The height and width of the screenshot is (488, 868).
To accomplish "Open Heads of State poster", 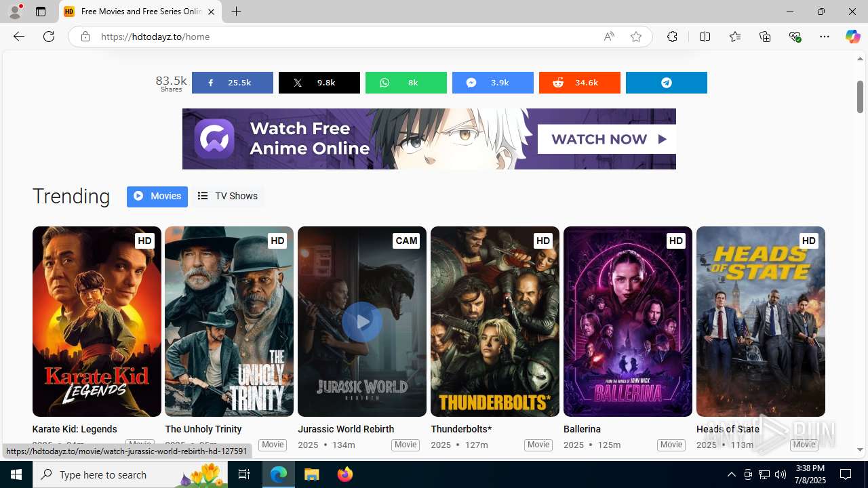I will pos(761,321).
